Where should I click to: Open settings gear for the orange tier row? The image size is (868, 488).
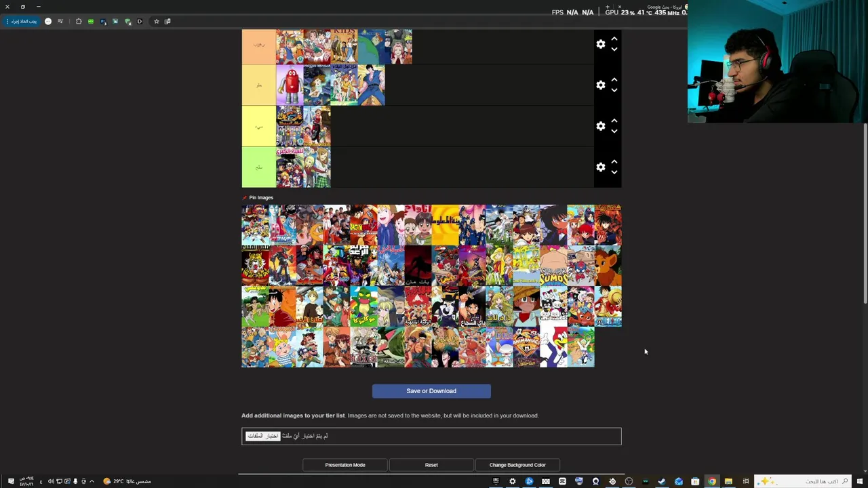[x=600, y=44]
